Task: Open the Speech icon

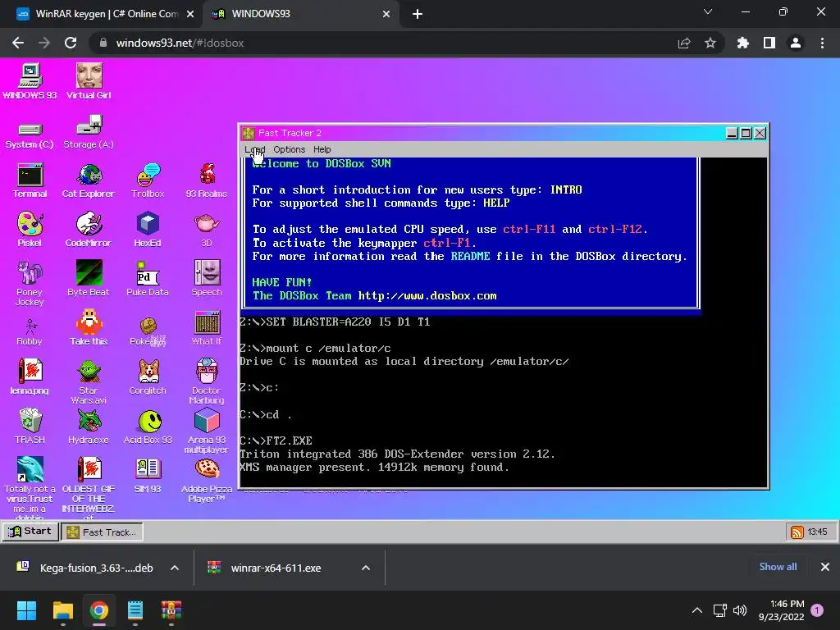Action: [x=206, y=279]
